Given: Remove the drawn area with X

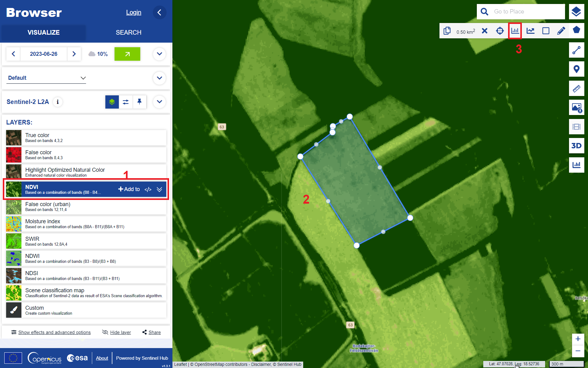Looking at the screenshot, I should 484,31.
